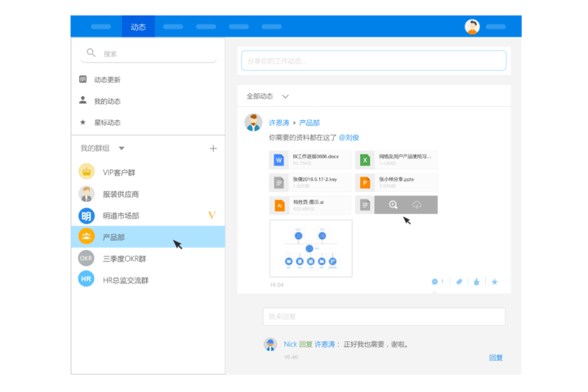This screenshot has width=588, height=392.
Task: Click the diagram image thumbnail in the post
Action: 310,247
